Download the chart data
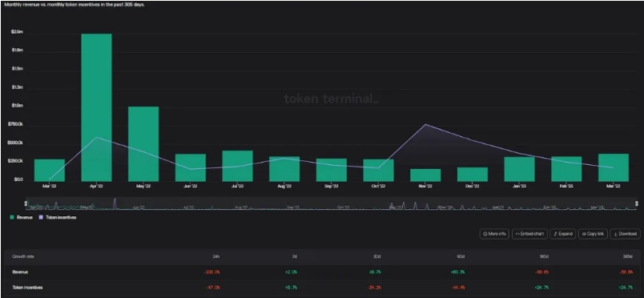 tap(625, 234)
